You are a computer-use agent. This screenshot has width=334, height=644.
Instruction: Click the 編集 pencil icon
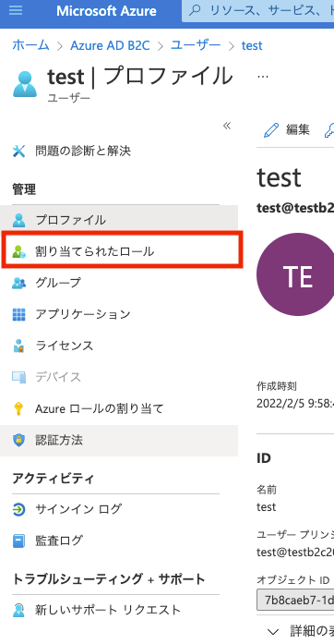(271, 129)
